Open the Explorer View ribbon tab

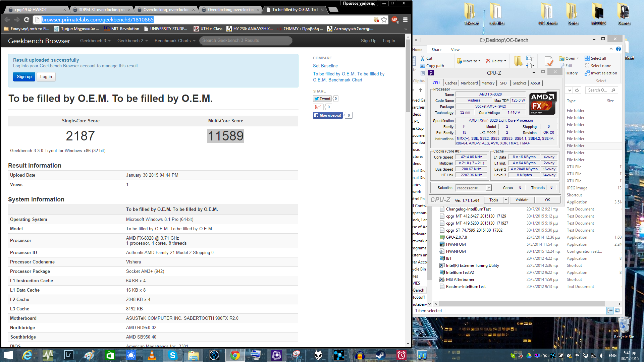point(455,50)
